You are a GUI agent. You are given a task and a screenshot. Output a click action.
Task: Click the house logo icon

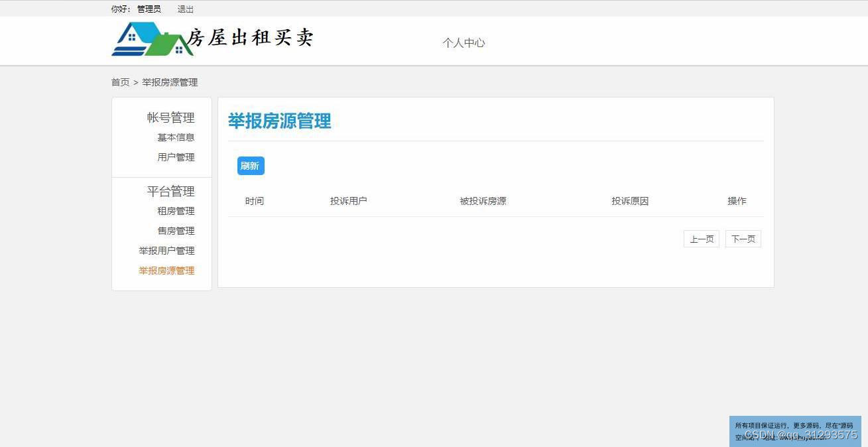[152, 38]
